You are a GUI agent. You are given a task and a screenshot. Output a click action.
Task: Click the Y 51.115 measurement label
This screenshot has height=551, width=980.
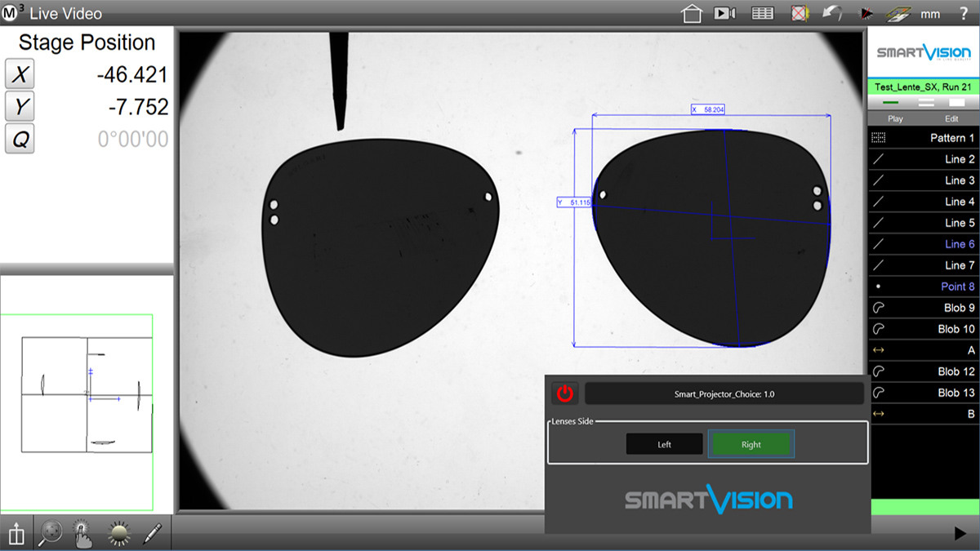click(574, 202)
